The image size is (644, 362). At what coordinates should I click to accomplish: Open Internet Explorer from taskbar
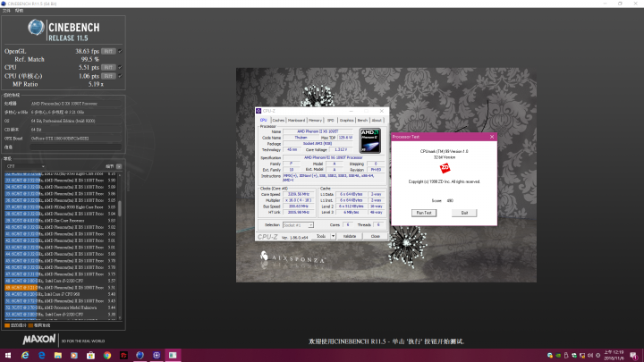tap(25, 356)
